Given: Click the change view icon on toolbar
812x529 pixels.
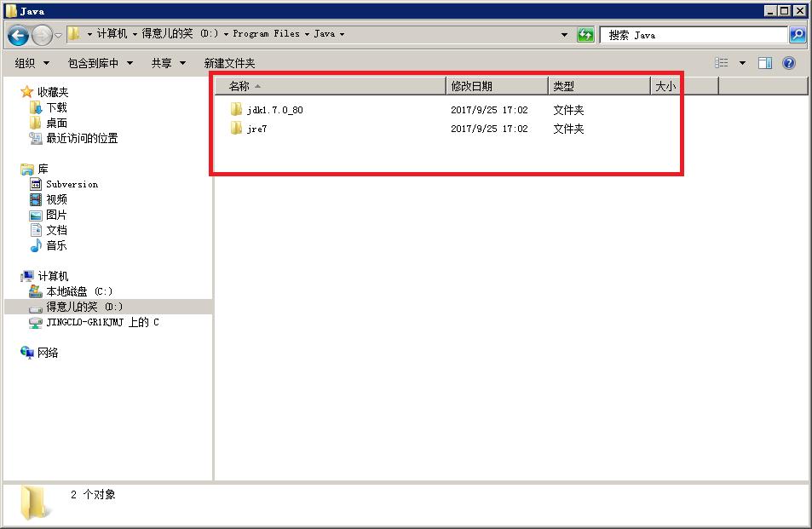Looking at the screenshot, I should coord(722,62).
